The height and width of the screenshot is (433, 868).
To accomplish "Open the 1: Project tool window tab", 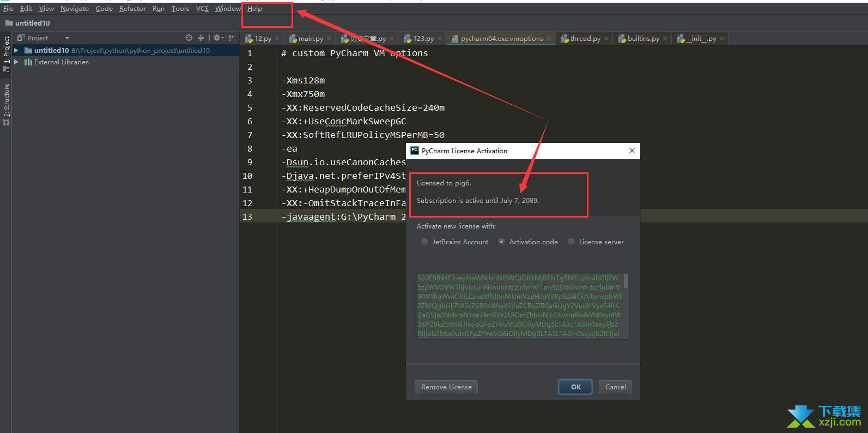I will coord(6,53).
